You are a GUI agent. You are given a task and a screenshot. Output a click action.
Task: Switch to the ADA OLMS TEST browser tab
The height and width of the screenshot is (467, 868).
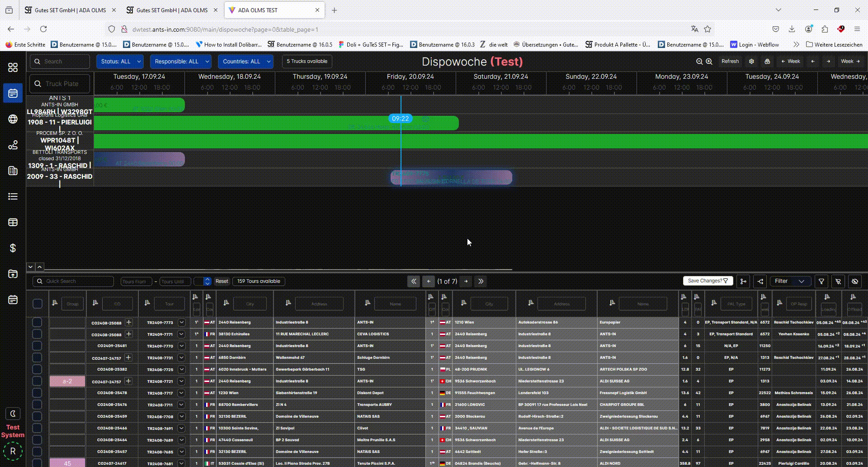pyautogui.click(x=274, y=10)
